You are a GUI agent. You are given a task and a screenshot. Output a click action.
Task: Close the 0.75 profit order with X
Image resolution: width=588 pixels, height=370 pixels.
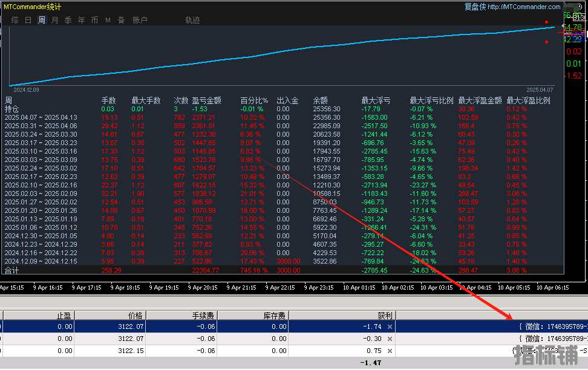coord(390,351)
